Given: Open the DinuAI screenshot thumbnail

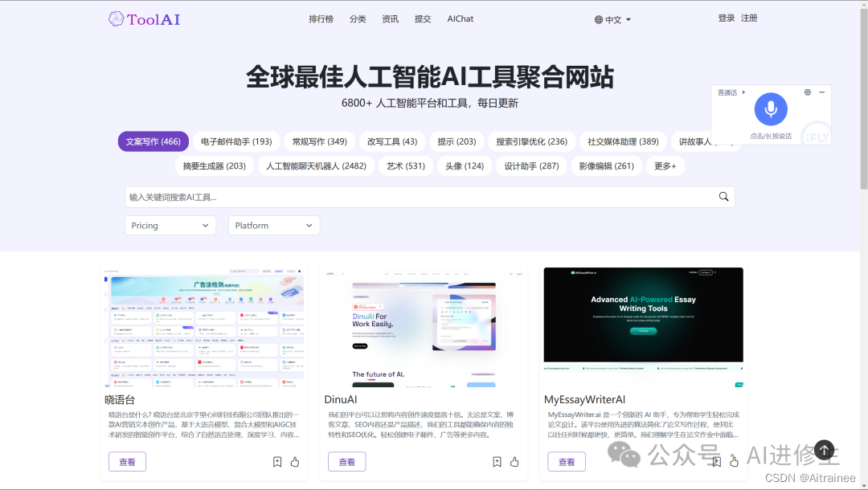Looking at the screenshot, I should coord(424,328).
